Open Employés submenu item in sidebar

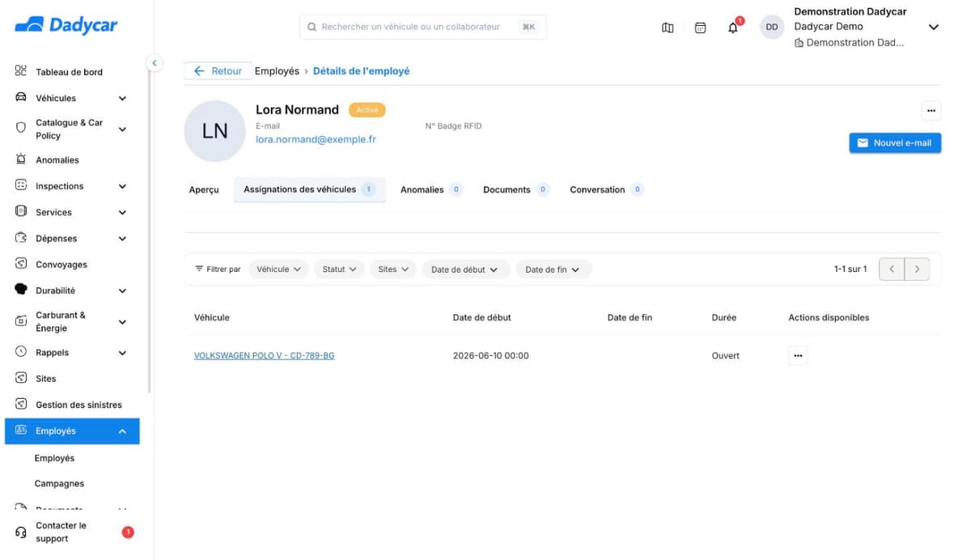(x=54, y=458)
